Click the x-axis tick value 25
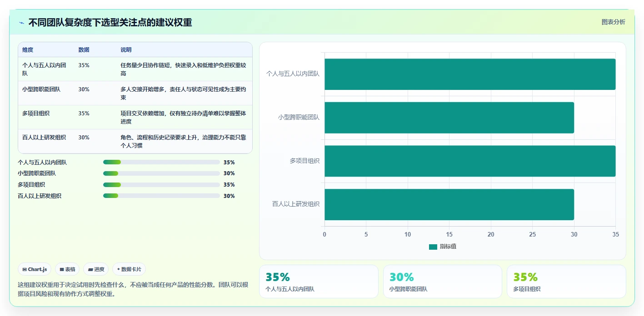 533,235
